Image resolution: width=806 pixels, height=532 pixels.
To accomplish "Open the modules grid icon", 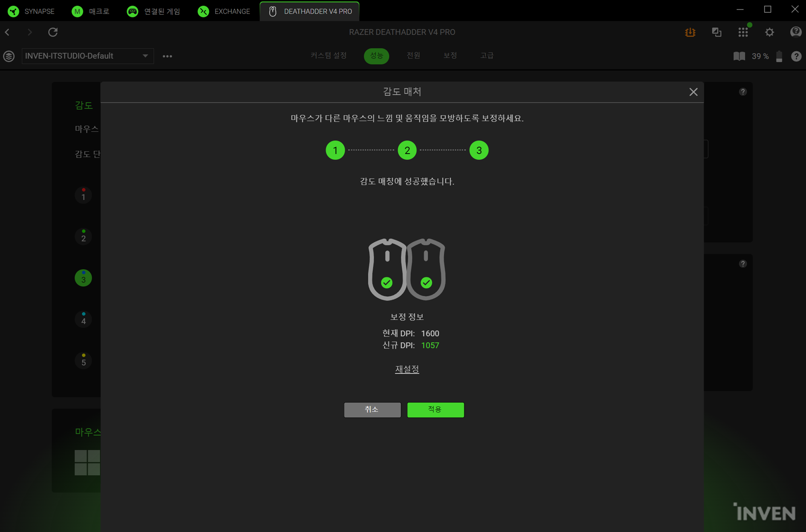I will (x=743, y=32).
